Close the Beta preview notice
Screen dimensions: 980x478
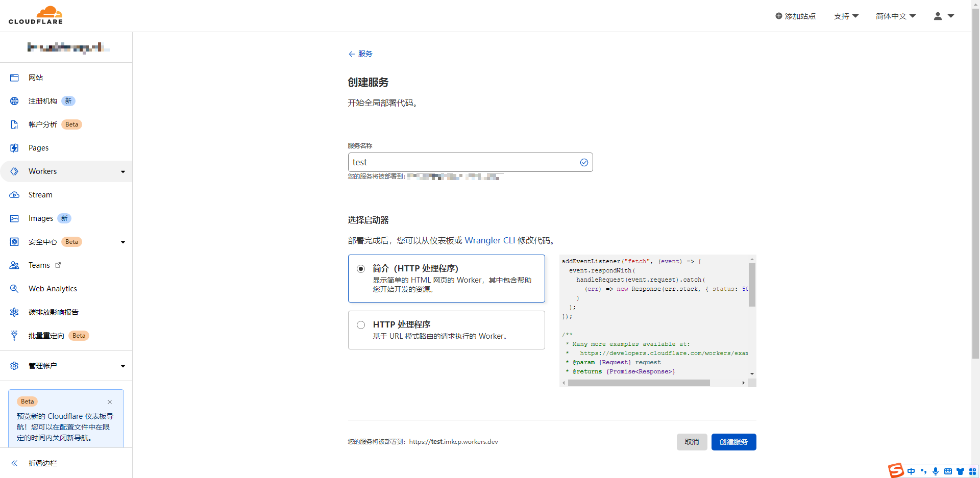tap(110, 402)
